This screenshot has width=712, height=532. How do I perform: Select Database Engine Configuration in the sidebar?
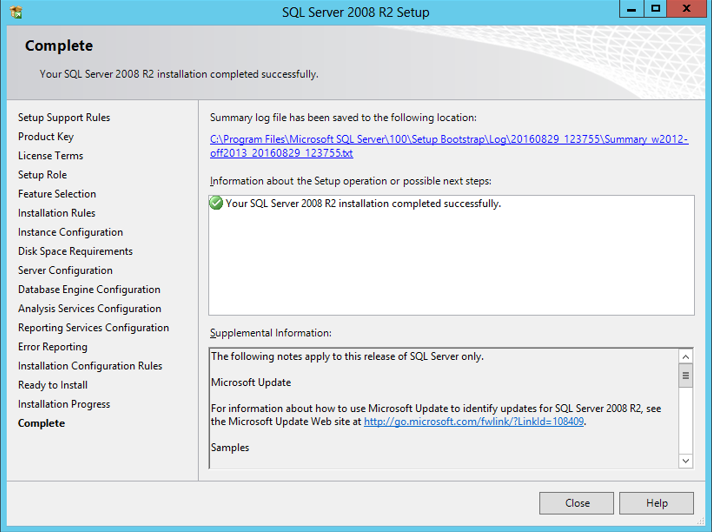point(89,290)
